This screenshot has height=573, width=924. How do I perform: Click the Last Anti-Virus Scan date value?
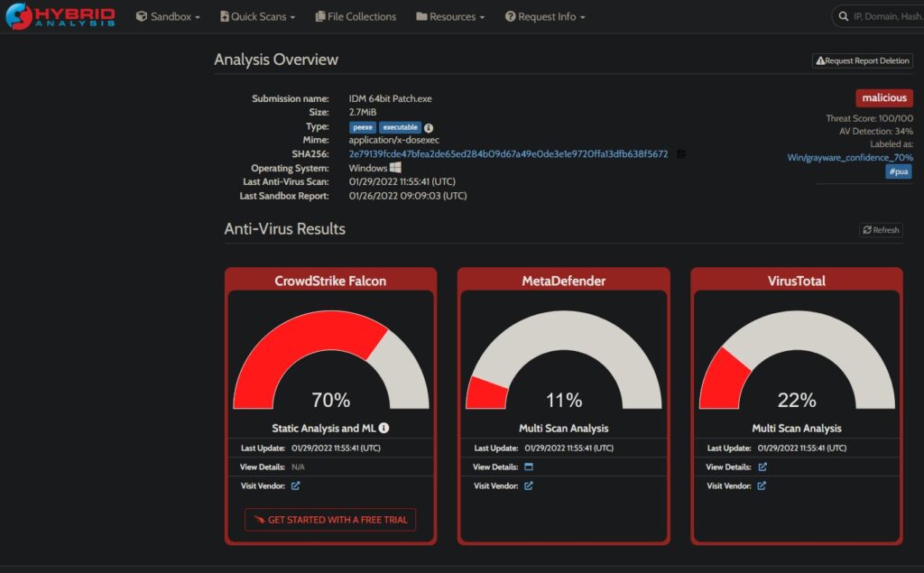pos(402,181)
